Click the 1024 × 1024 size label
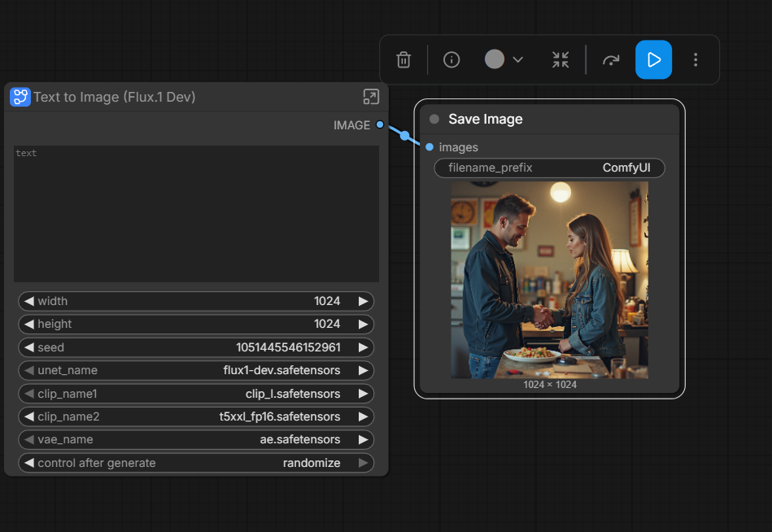Image resolution: width=772 pixels, height=532 pixels. coord(549,385)
